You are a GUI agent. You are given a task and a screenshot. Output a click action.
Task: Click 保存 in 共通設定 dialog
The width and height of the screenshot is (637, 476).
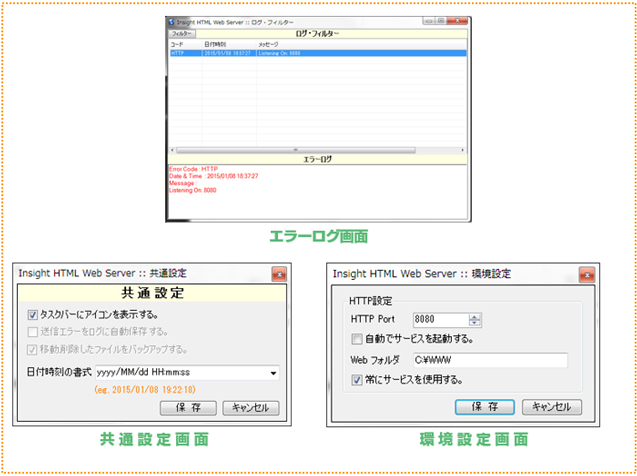(188, 408)
